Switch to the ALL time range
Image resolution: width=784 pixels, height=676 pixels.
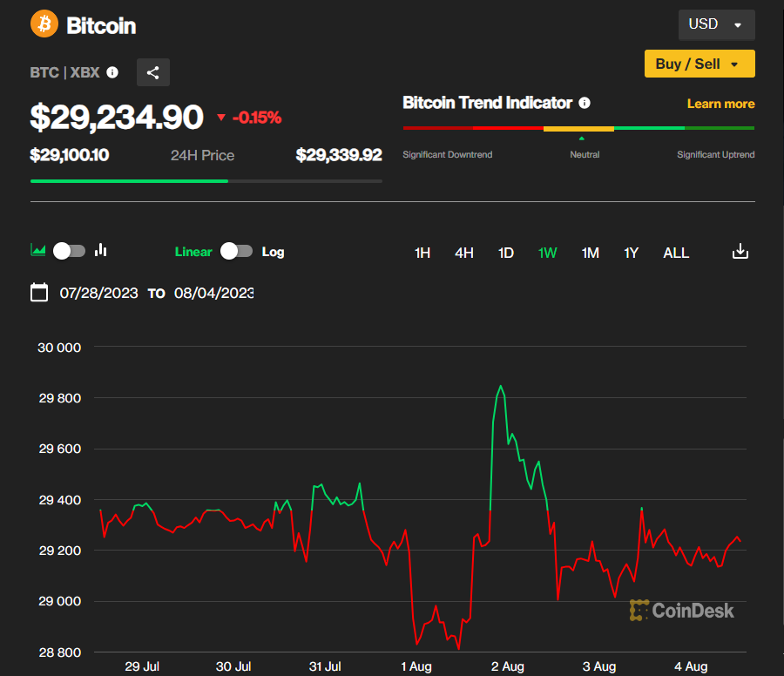(676, 253)
